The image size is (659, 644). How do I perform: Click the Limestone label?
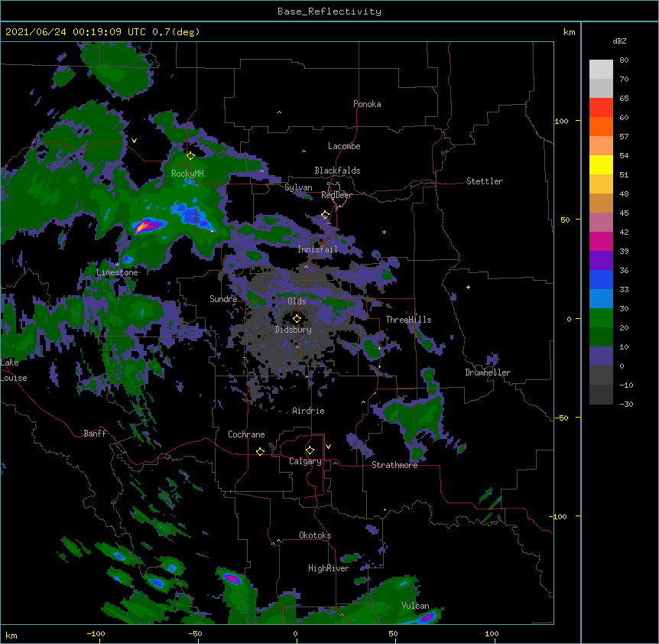(117, 272)
